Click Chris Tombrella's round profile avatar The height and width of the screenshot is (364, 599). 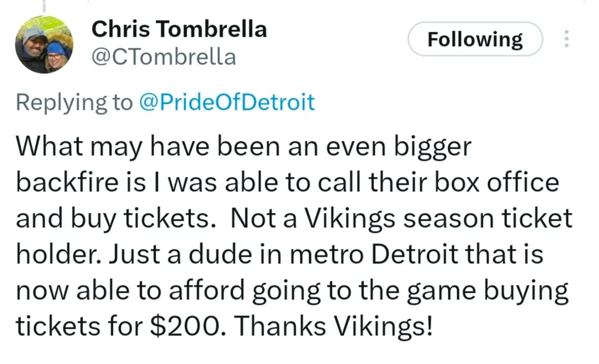(44, 44)
